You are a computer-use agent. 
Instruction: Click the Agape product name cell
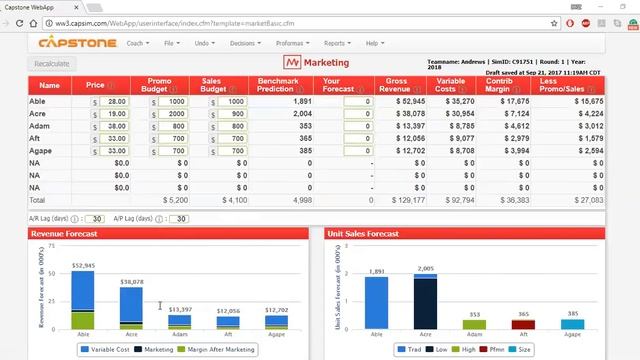40,151
